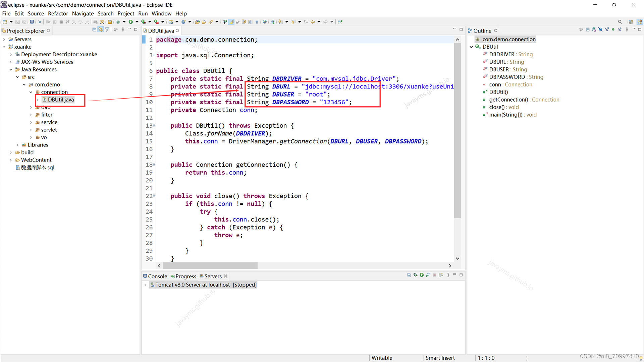644x362 pixels.
Task: Expand the dao package node
Action: [31, 107]
